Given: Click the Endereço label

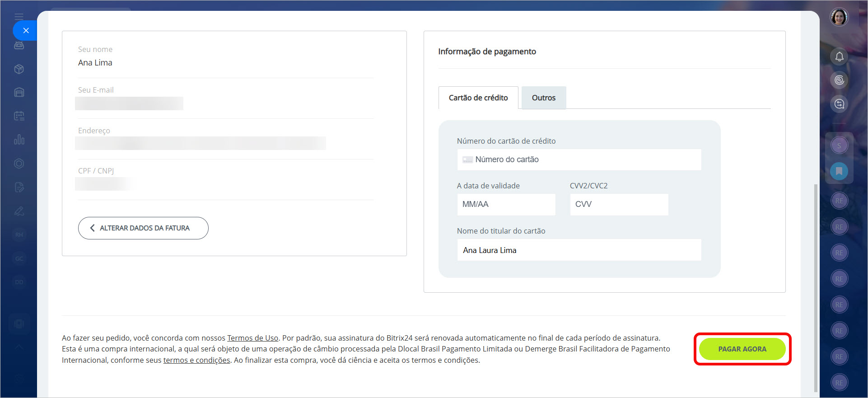Looking at the screenshot, I should [94, 131].
